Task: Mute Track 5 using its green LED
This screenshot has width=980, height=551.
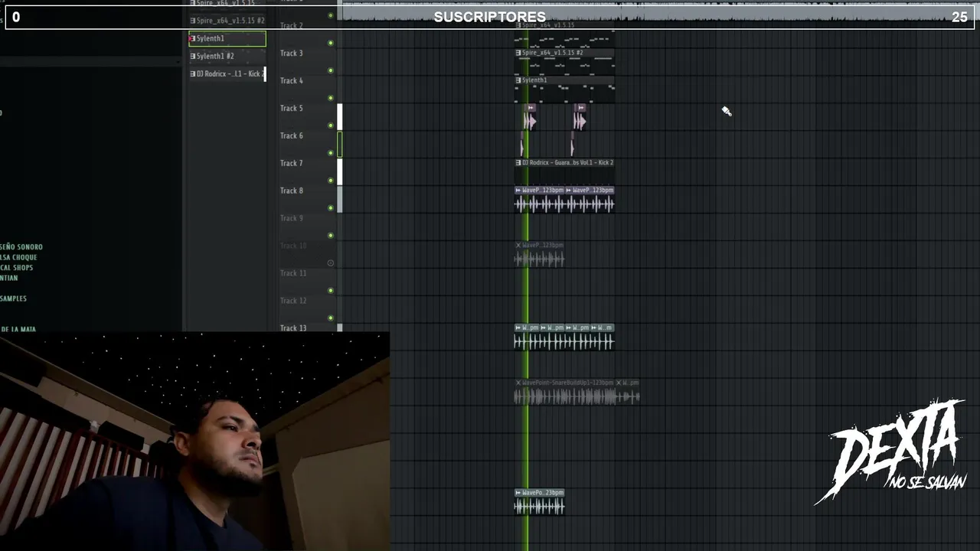Action: point(331,126)
